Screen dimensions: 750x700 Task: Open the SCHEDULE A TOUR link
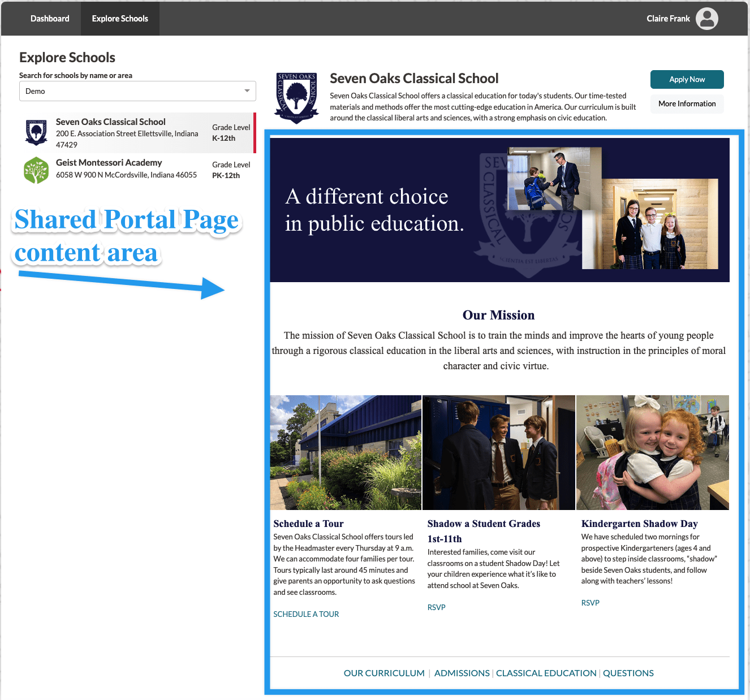[x=306, y=614]
